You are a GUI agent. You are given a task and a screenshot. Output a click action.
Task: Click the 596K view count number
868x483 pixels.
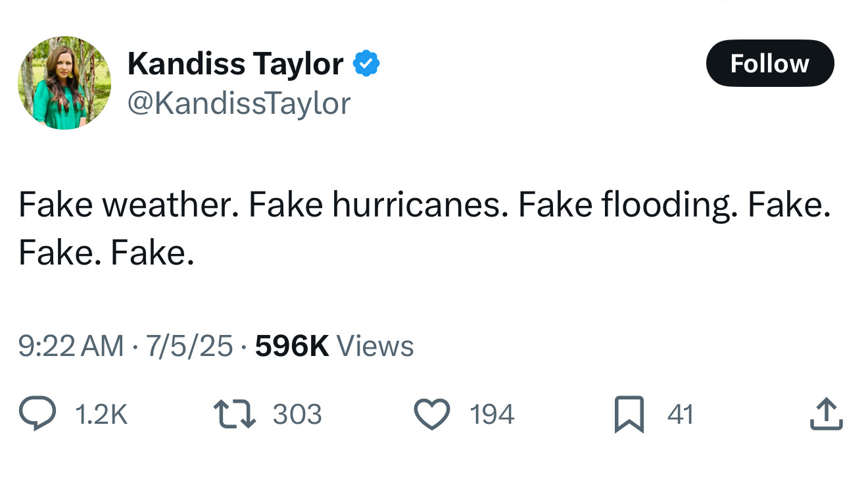(x=291, y=346)
